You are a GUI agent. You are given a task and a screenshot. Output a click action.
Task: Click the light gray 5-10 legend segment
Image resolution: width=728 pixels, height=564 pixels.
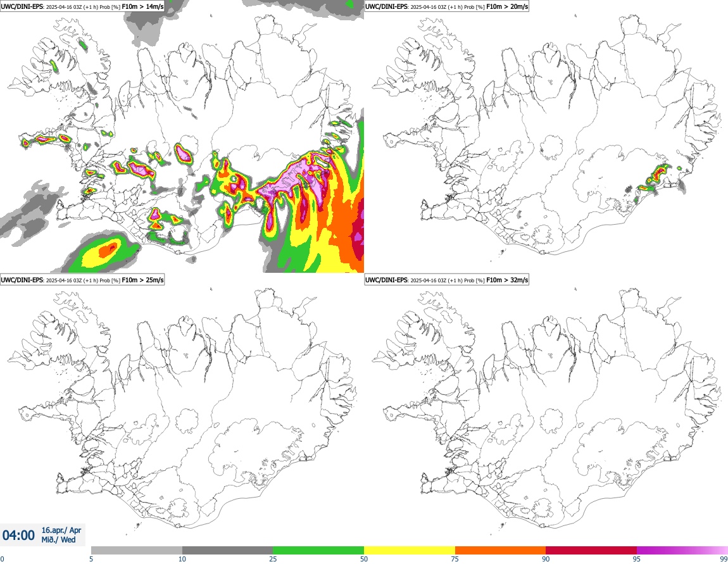point(137,550)
